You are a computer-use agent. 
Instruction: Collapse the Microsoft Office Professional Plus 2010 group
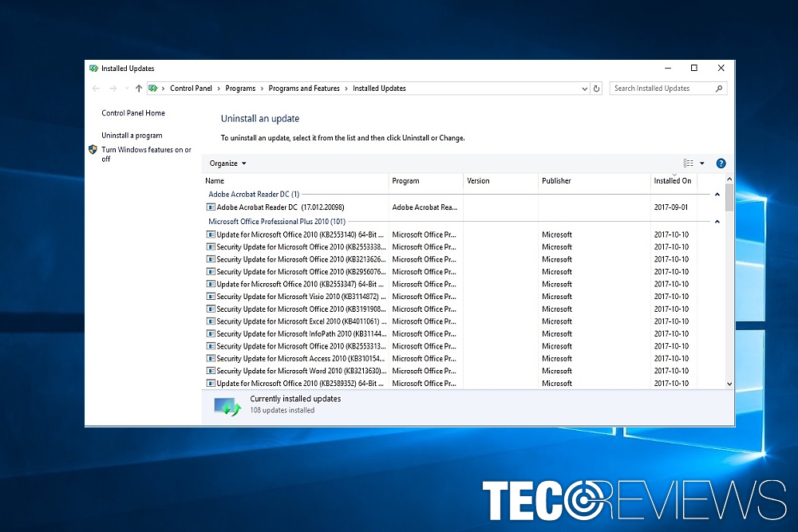pyautogui.click(x=717, y=222)
